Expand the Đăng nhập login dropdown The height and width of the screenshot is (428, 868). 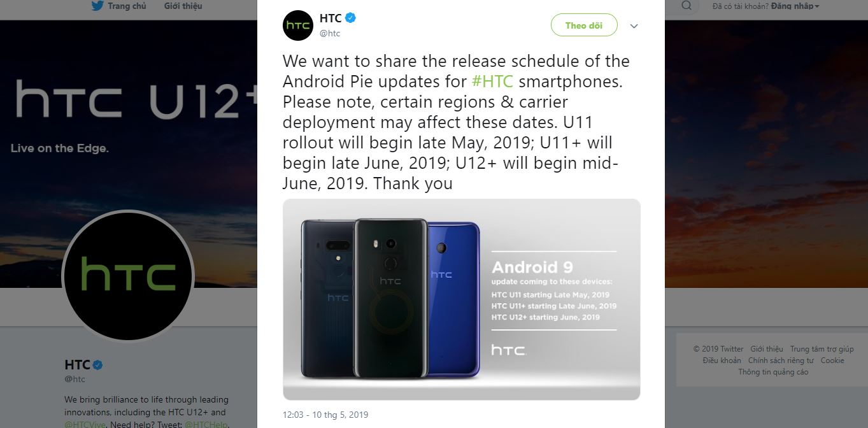tap(795, 6)
